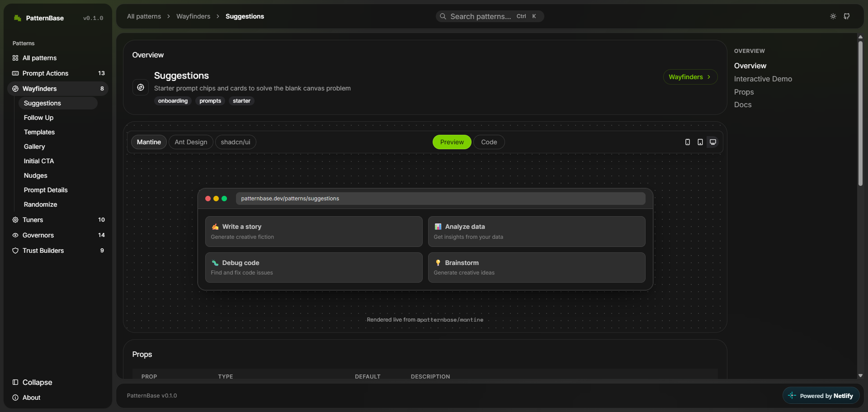Click the green window dot in preview
Viewport: 868px width, 412px height.
click(224, 199)
